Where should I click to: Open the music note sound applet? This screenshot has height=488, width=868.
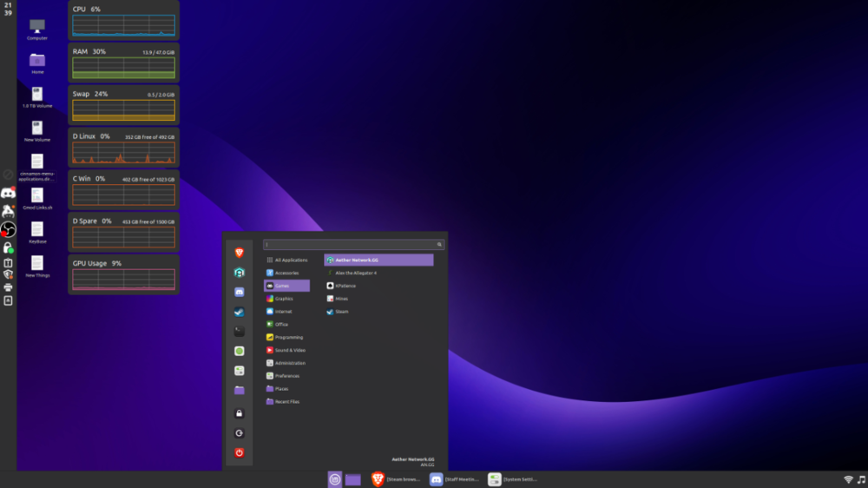[860, 479]
